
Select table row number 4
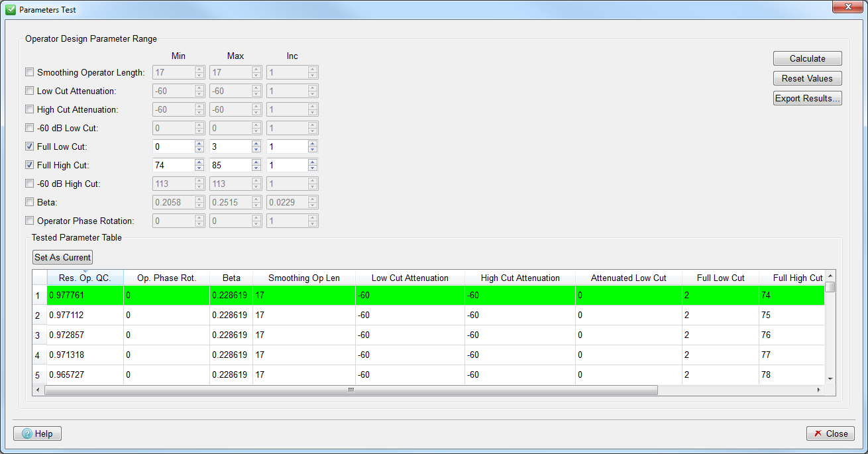click(40, 355)
